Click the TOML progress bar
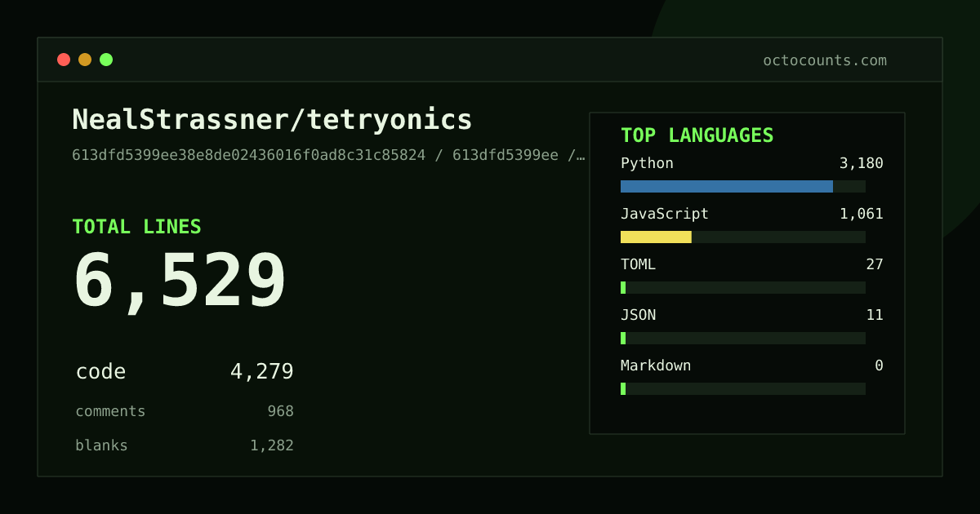 743,287
